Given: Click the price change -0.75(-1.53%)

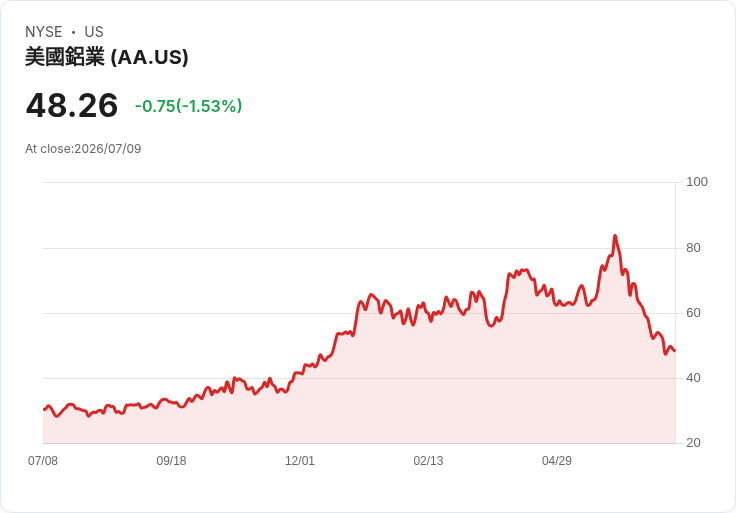Looking at the screenshot, I should 189,106.
